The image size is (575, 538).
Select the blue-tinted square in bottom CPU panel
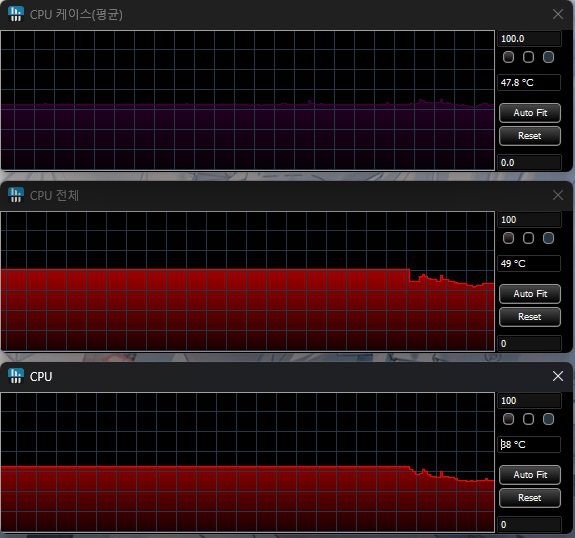tap(548, 419)
